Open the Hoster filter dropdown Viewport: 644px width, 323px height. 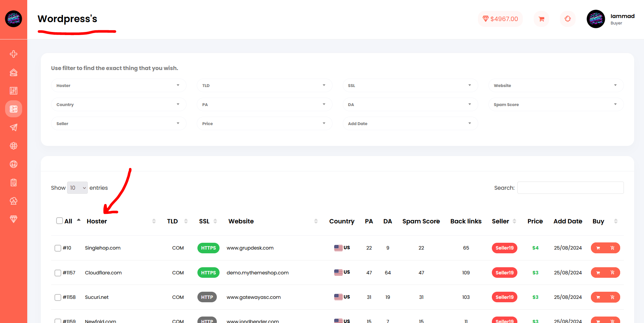(118, 85)
